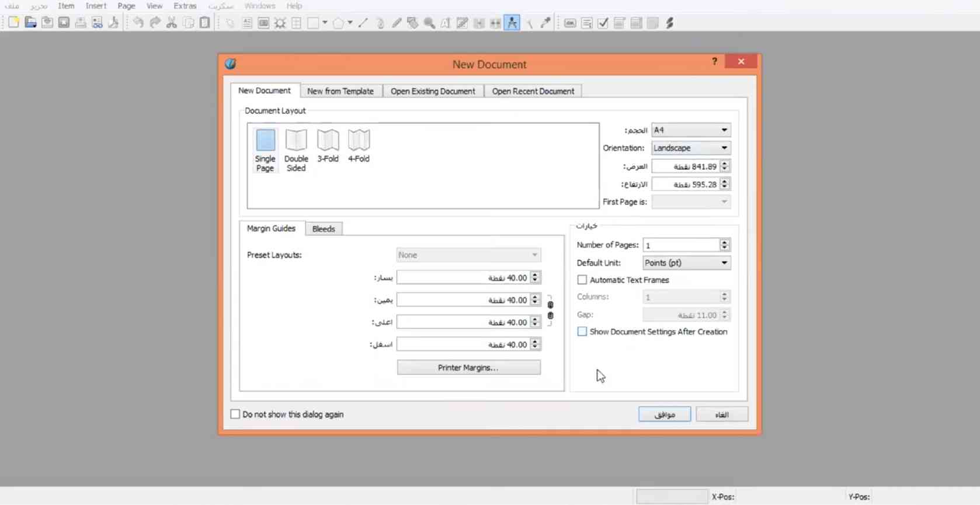Image resolution: width=980 pixels, height=505 pixels.
Task: Check Do not show this dialog again
Action: [235, 414]
